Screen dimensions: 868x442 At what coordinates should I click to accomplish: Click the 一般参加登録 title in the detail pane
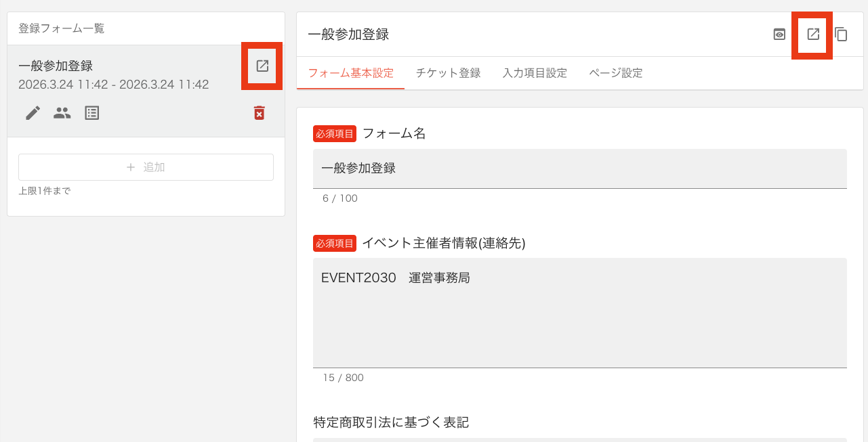point(348,34)
